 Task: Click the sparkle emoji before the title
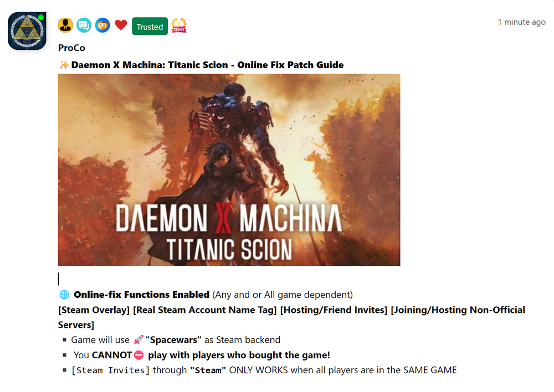pyautogui.click(x=64, y=65)
